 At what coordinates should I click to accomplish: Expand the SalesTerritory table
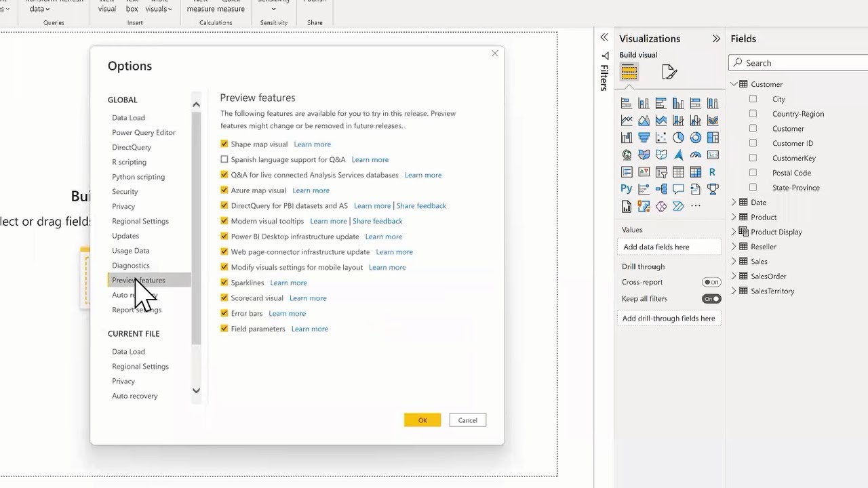(x=734, y=291)
